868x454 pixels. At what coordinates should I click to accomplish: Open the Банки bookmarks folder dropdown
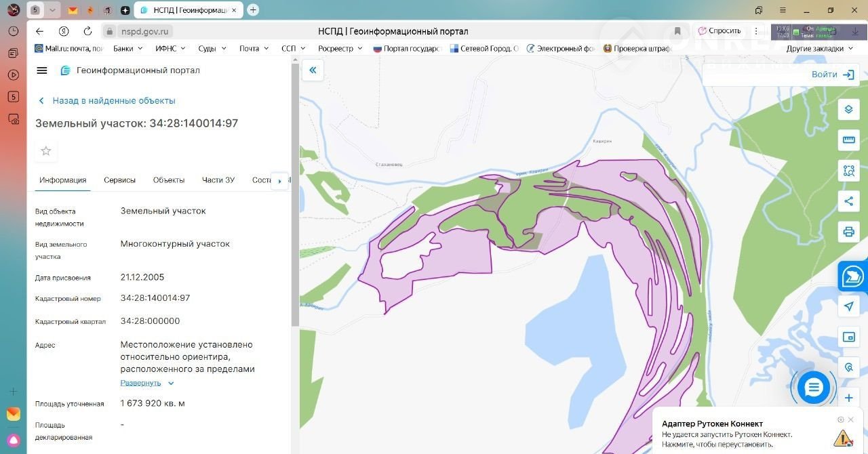tap(127, 49)
